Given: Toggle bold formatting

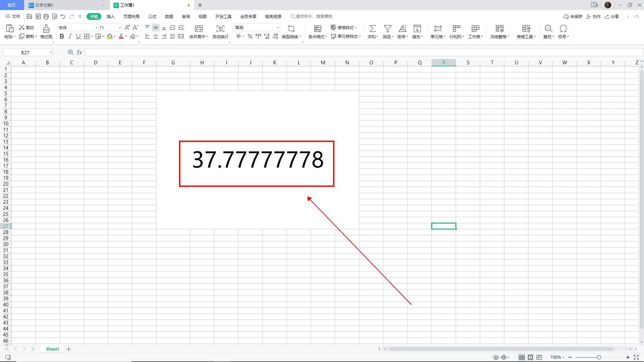Looking at the screenshot, I should (x=62, y=37).
